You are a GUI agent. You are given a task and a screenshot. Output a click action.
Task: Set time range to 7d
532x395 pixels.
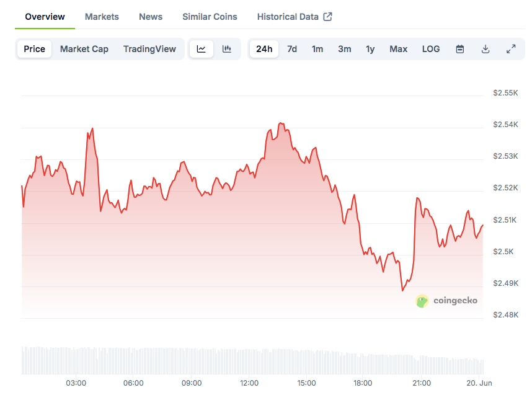point(292,49)
